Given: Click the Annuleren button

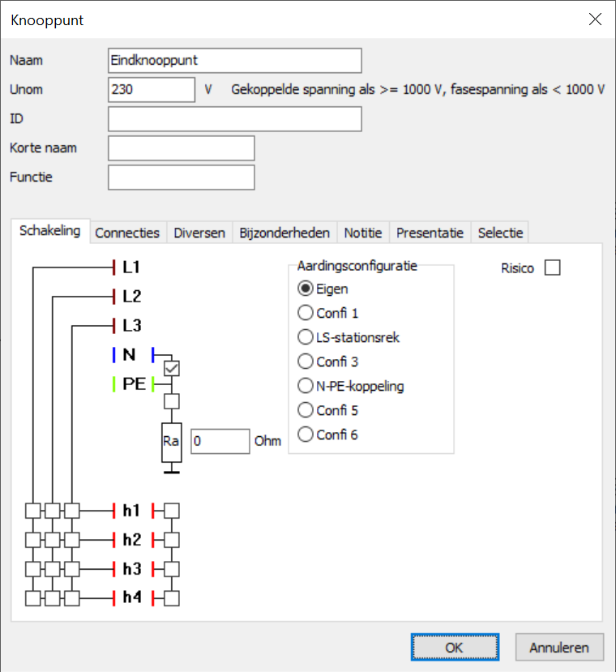Looking at the screenshot, I should click(559, 648).
